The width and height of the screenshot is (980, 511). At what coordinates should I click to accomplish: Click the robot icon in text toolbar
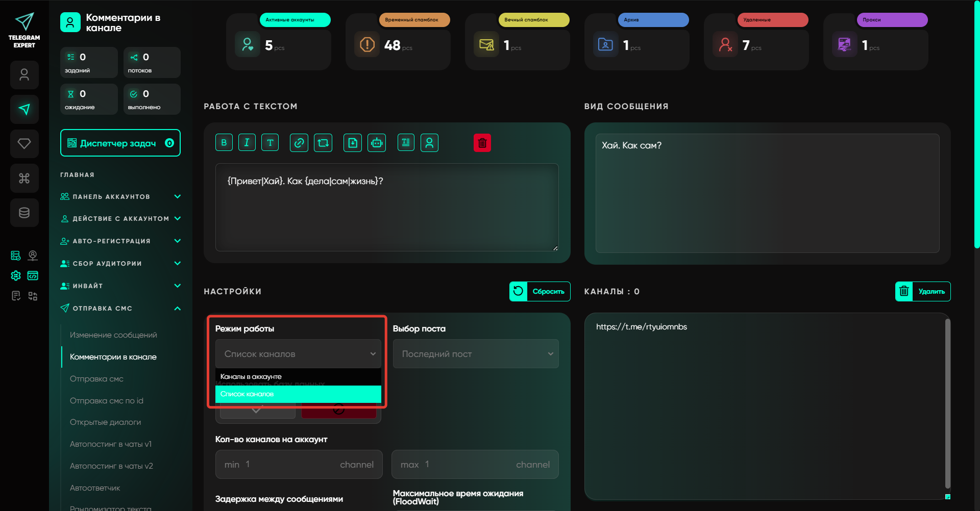coord(377,143)
